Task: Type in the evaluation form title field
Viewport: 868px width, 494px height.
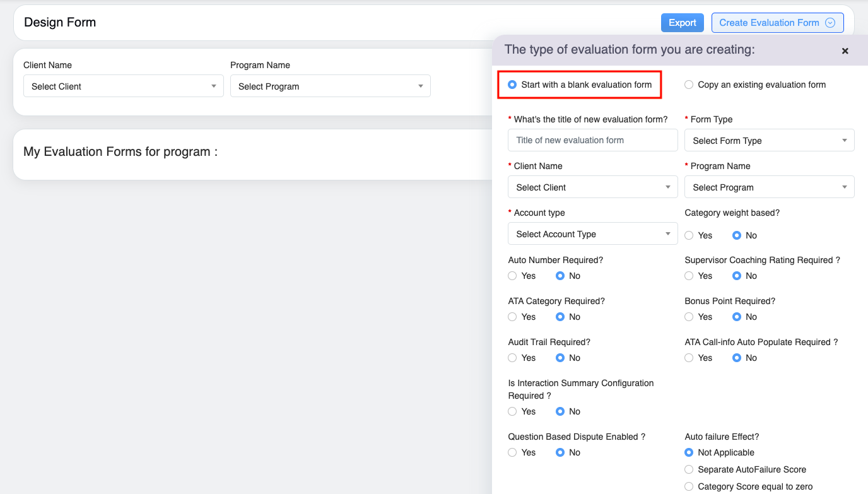Action: tap(592, 140)
